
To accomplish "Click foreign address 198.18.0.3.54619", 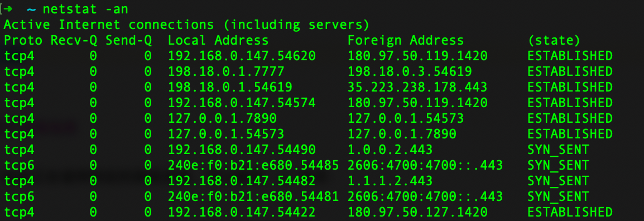I will click(410, 71).
